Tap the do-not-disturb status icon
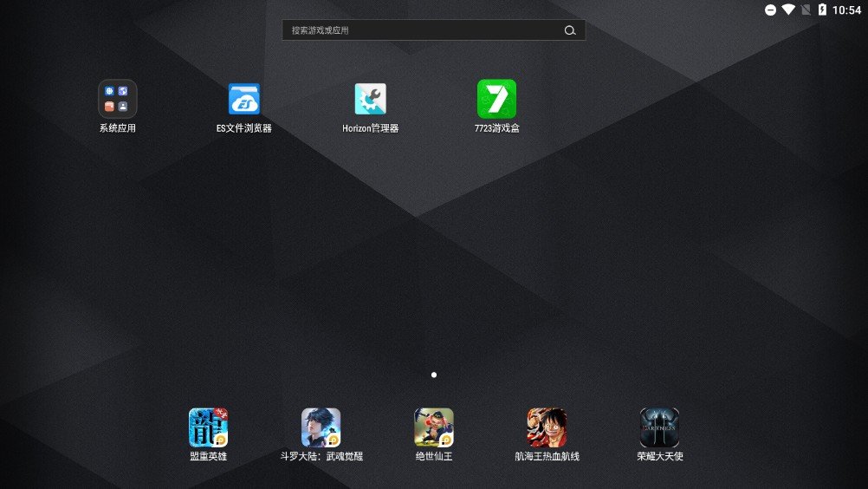This screenshot has height=489, width=868. [770, 10]
